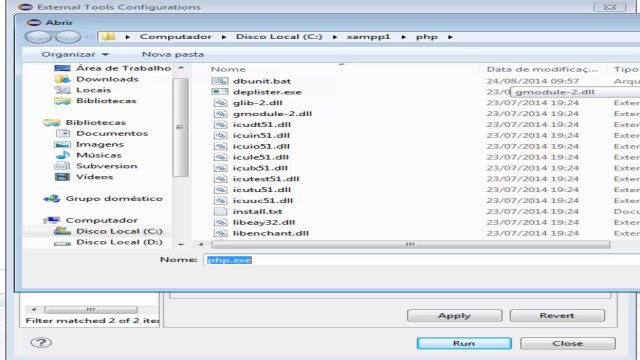Click sidebar vertical scrollbar thumb
The width and height of the screenshot is (640, 360).
pyautogui.click(x=180, y=127)
